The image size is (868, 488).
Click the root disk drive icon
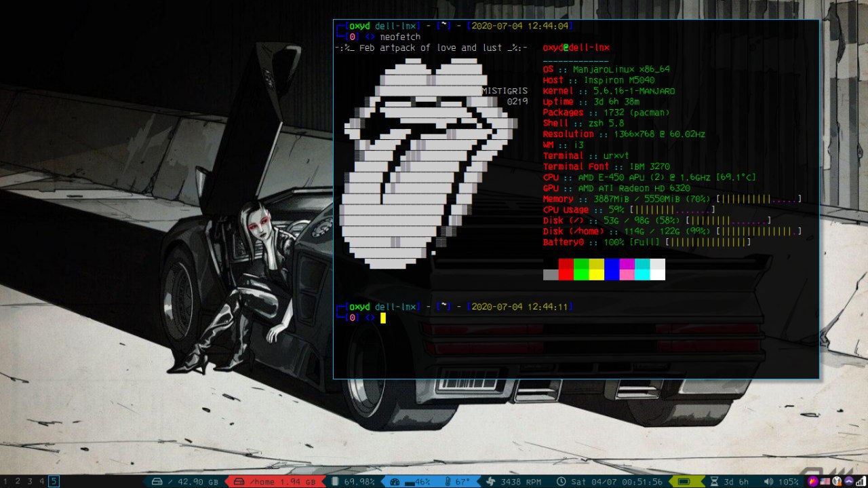click(x=157, y=481)
